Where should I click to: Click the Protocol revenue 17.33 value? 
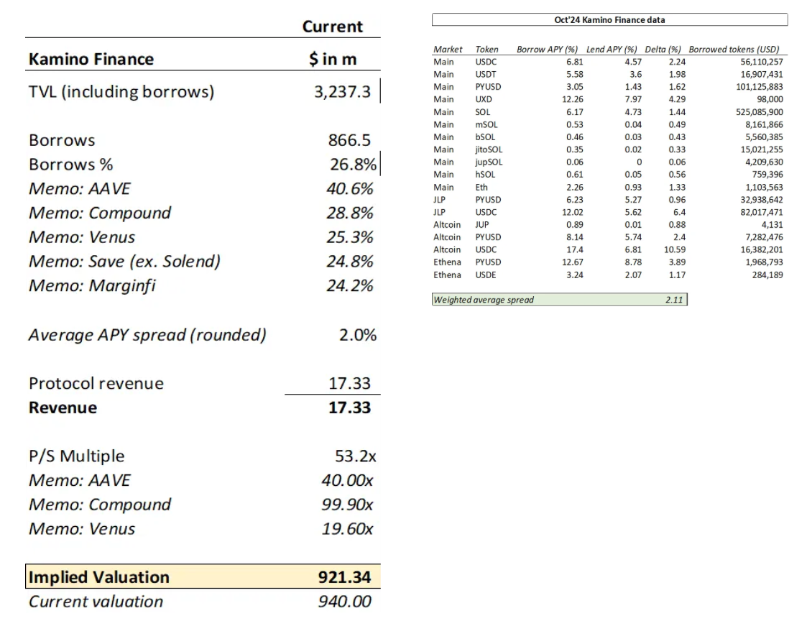pyautogui.click(x=349, y=383)
